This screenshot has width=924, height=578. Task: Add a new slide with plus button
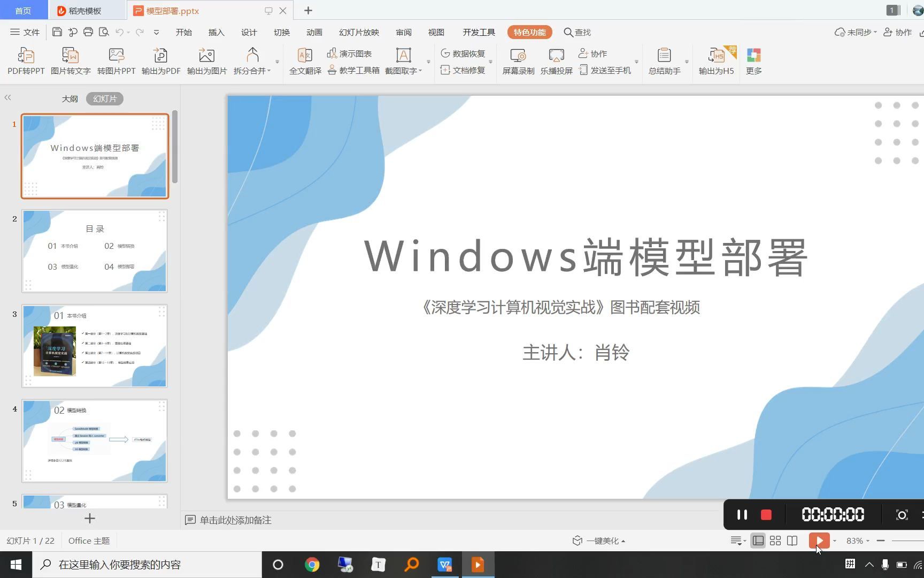click(x=89, y=518)
